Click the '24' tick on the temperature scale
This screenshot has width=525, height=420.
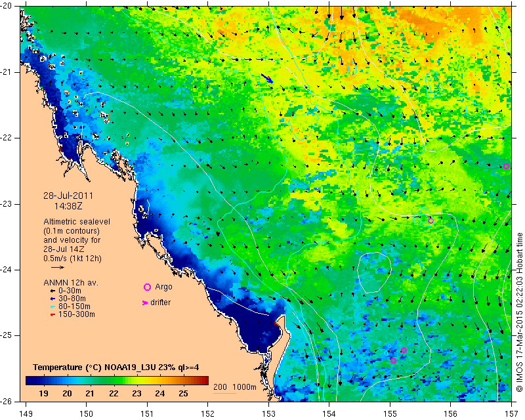160,394
